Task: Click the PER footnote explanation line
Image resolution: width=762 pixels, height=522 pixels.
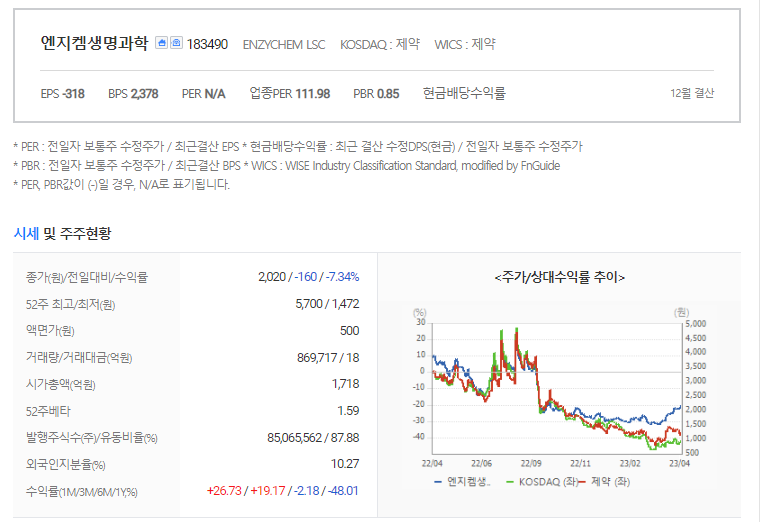Action: click(297, 146)
